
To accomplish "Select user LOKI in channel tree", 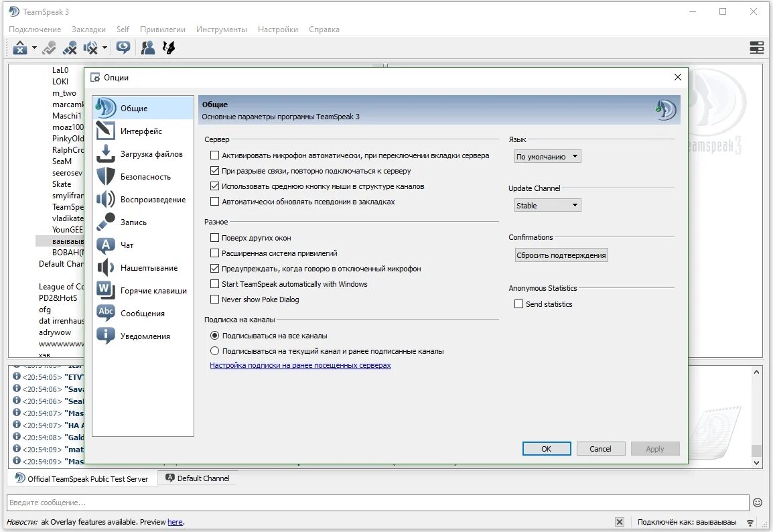I will [60, 82].
